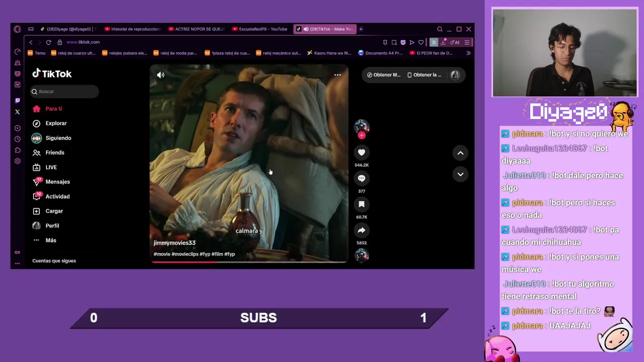The image size is (644, 362).
Task: Click the Obtener Monedas button
Action: (383, 75)
